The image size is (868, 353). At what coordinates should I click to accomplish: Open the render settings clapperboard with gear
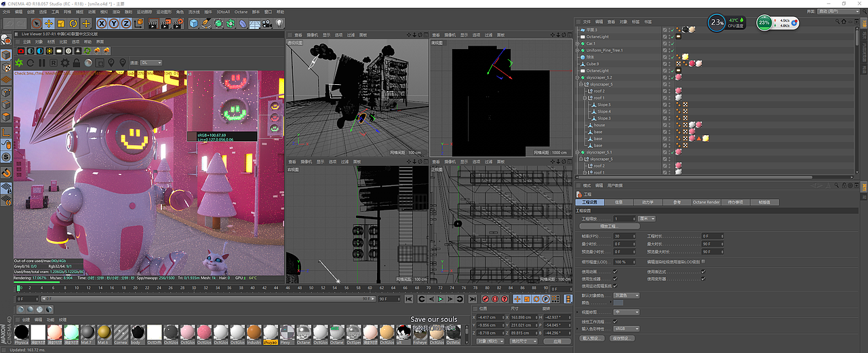tap(178, 24)
